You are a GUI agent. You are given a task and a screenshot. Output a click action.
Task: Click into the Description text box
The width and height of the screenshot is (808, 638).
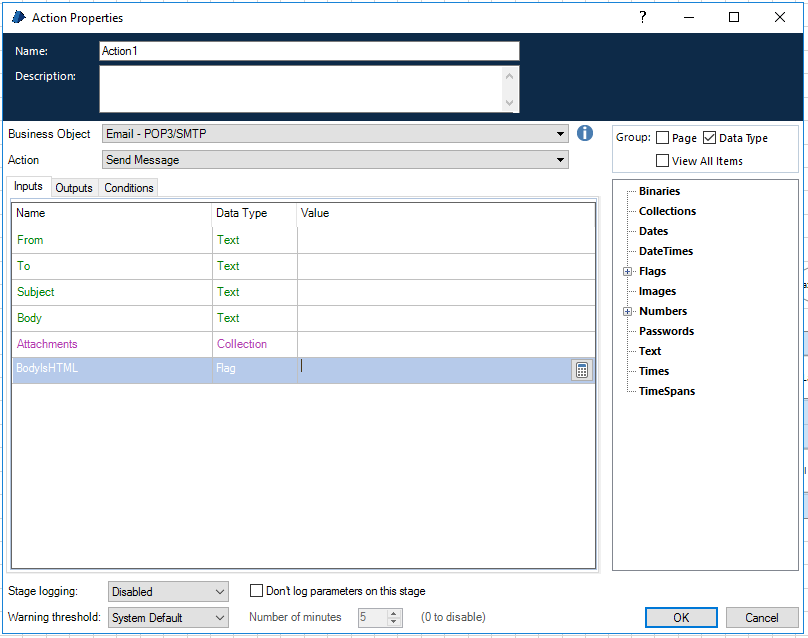click(x=301, y=89)
